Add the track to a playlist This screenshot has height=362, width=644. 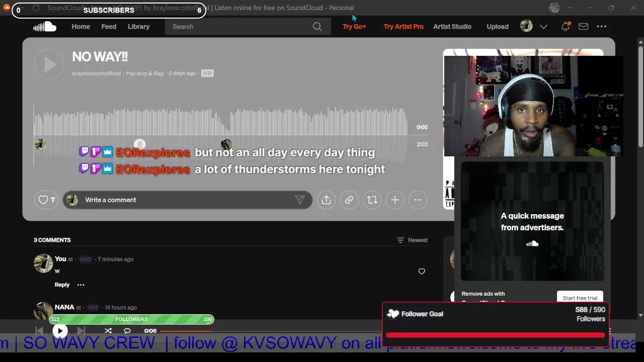(x=395, y=200)
